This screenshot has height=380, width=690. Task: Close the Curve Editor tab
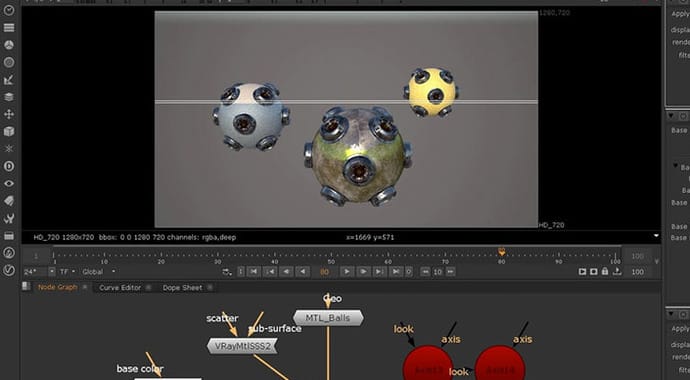148,288
